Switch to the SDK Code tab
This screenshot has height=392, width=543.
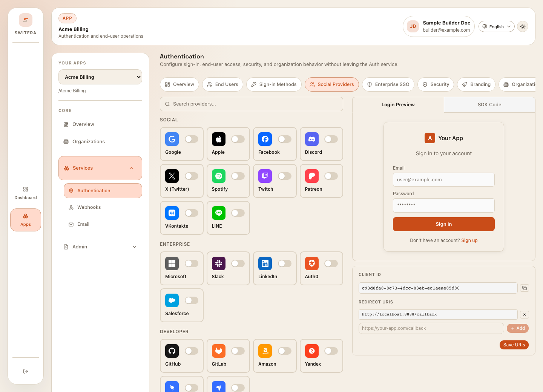click(x=489, y=105)
